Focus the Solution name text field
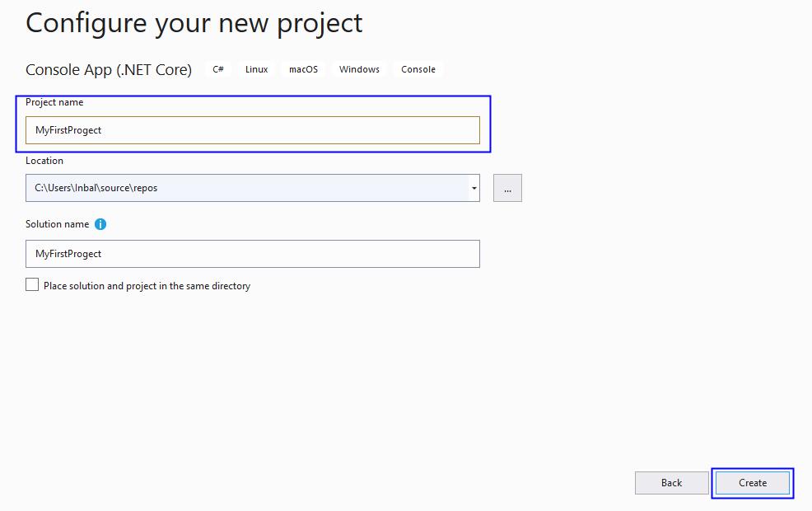The image size is (812, 511). point(252,254)
